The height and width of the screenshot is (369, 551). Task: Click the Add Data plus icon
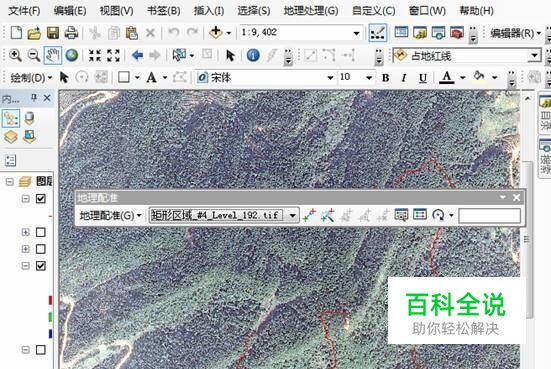[215, 32]
